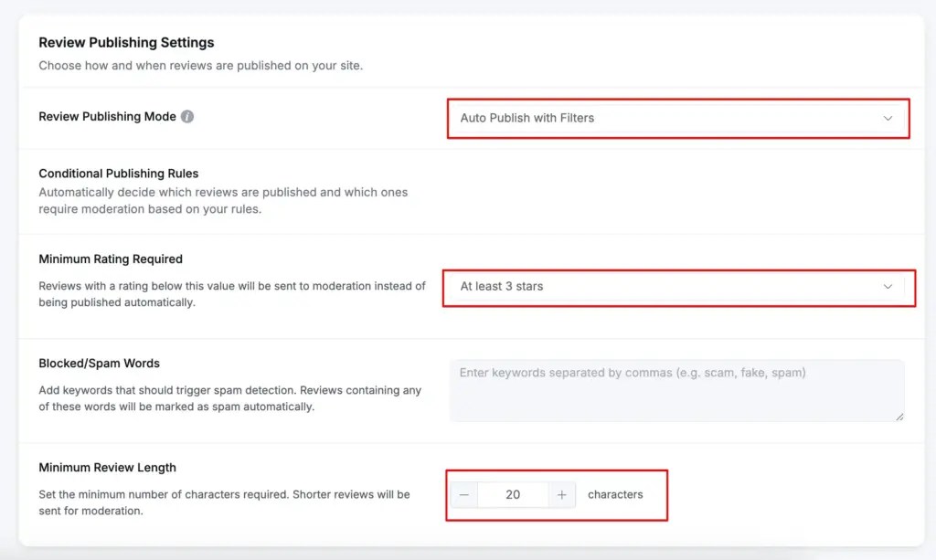The width and height of the screenshot is (936, 560).
Task: Click the minus stepper for review length
Action: [463, 494]
